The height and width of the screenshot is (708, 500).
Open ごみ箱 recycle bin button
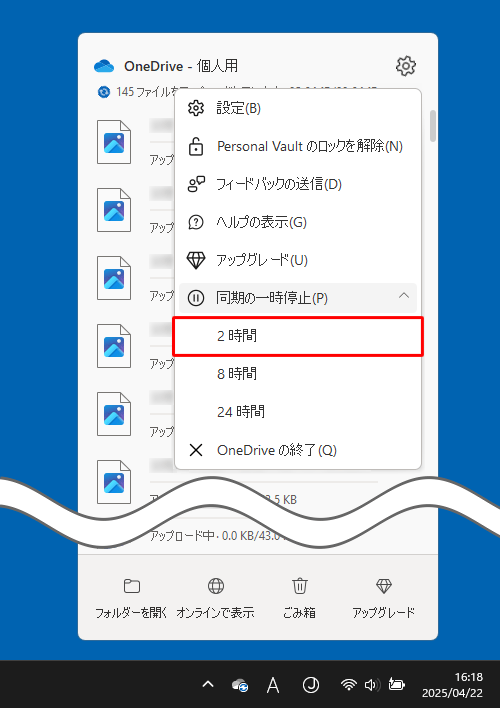pyautogui.click(x=299, y=599)
